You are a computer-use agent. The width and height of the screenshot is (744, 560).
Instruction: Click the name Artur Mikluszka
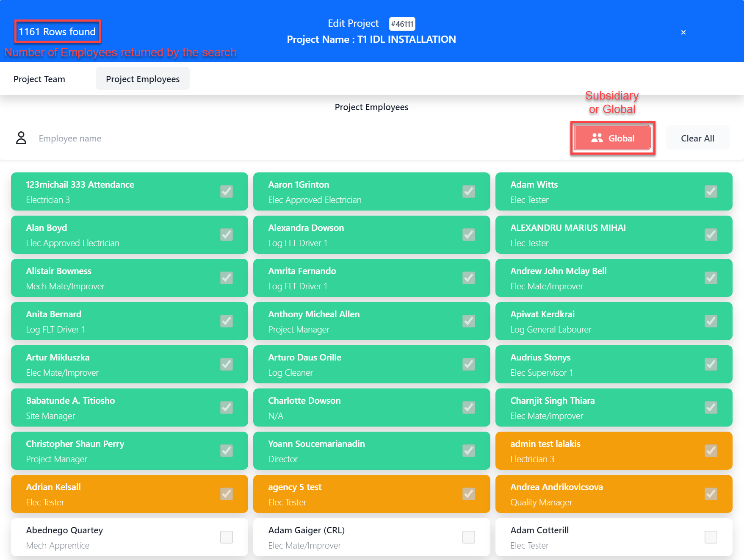[x=58, y=358]
